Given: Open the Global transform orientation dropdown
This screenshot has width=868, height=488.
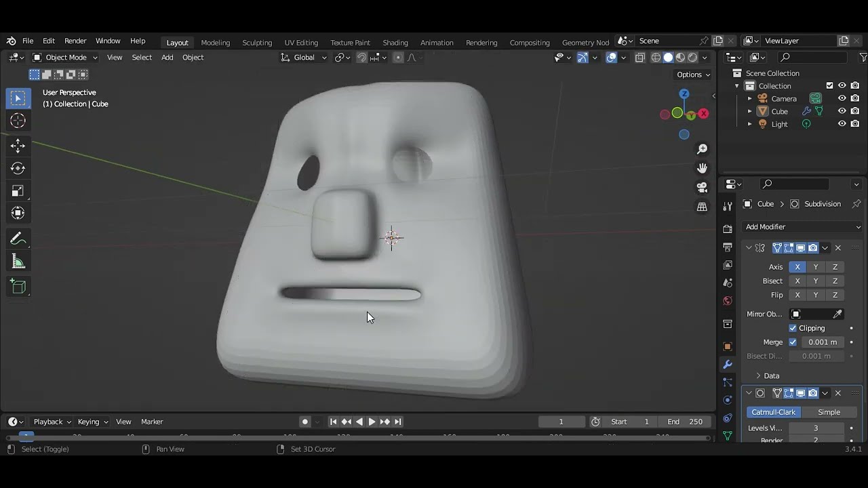Looking at the screenshot, I should [x=304, y=58].
